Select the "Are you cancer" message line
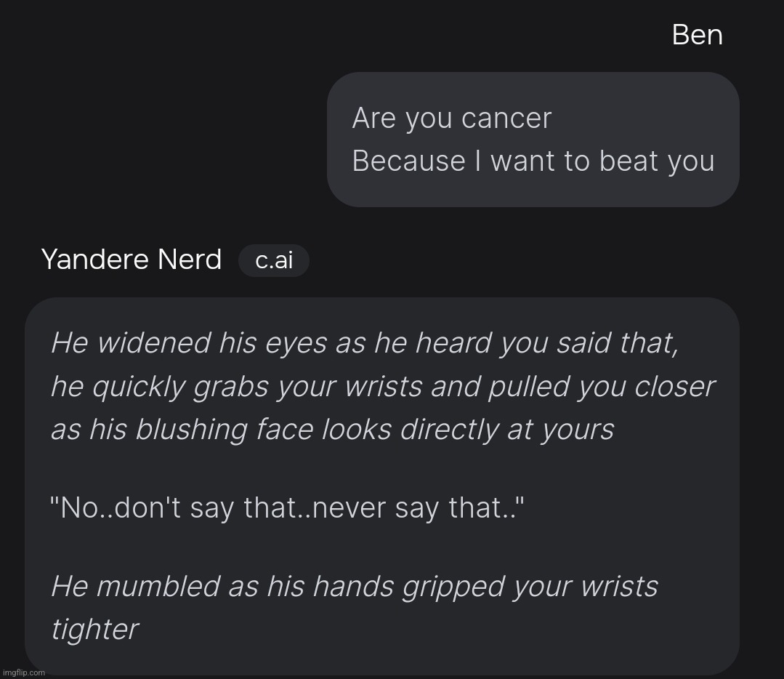Image resolution: width=784 pixels, height=679 pixels. tap(451, 118)
